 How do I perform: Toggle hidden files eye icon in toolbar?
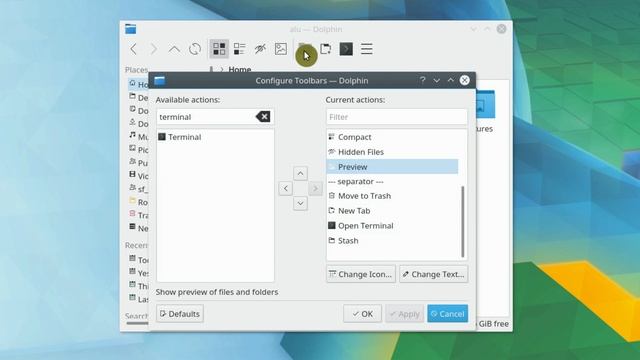(x=260, y=49)
